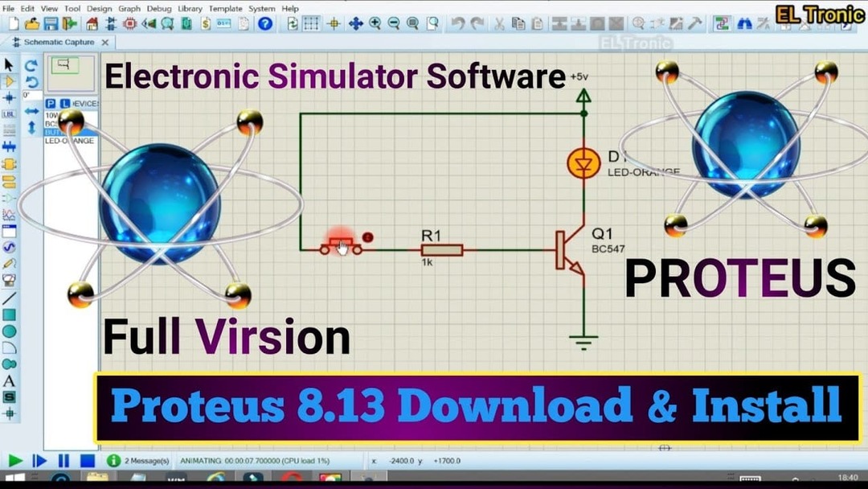Choose the Virtual Instruments meter icon
The width and height of the screenshot is (868, 489).
click(9, 280)
